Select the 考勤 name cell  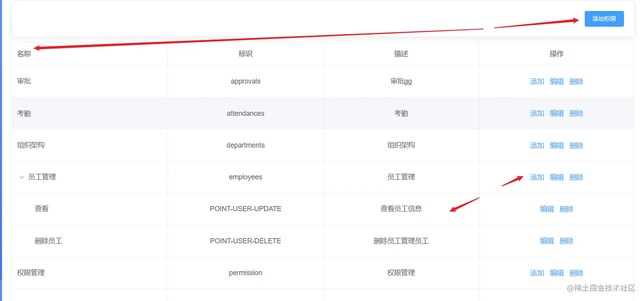pos(90,113)
